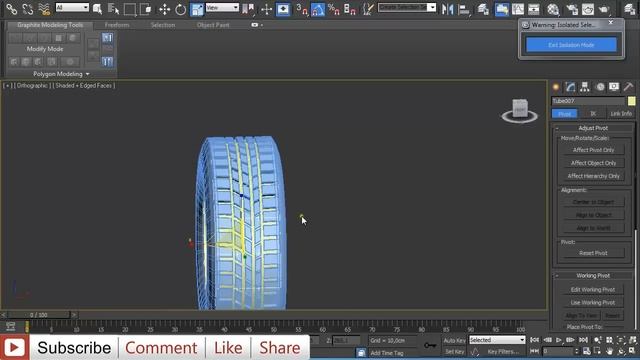640x360 pixels.
Task: Click the Use Pivot Point Center icon
Action: tap(248, 8)
